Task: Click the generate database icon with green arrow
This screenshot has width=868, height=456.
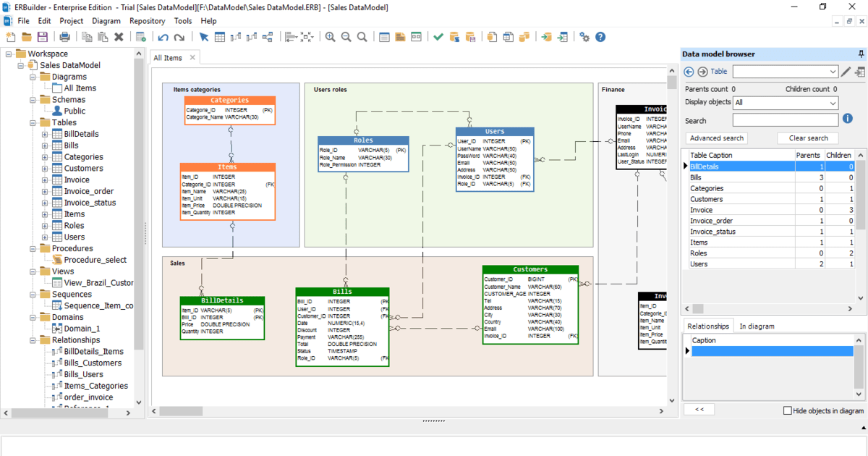Action: [x=546, y=37]
